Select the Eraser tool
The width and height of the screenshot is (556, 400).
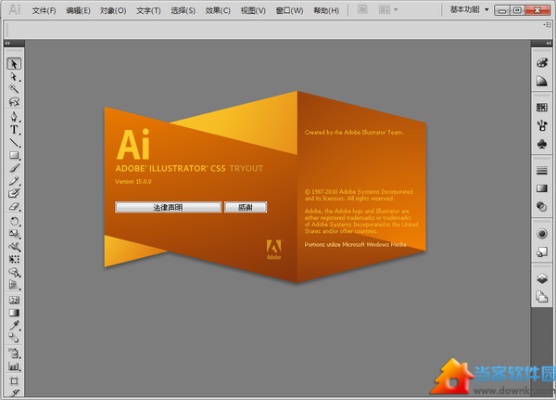[14, 206]
